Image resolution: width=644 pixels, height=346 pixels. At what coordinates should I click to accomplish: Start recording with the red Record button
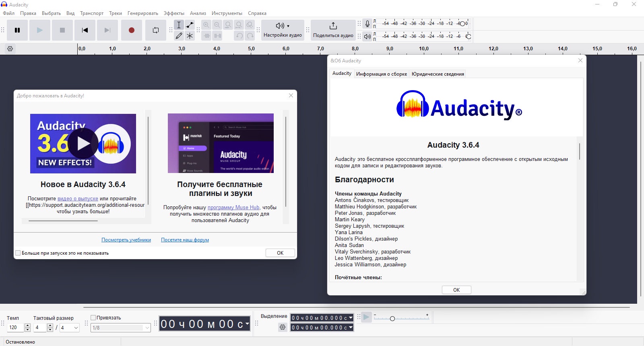pos(132,30)
